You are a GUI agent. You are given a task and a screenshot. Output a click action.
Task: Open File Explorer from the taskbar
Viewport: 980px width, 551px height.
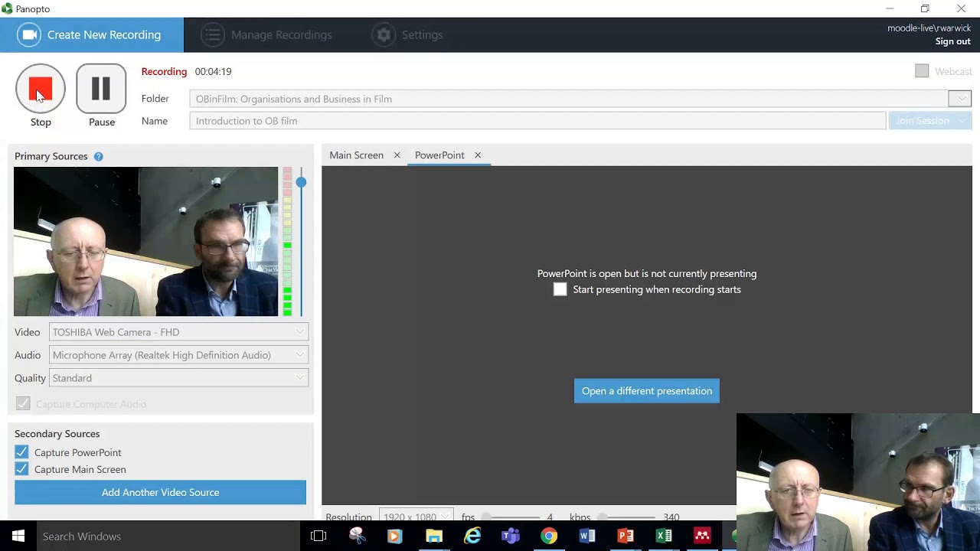pos(434,536)
